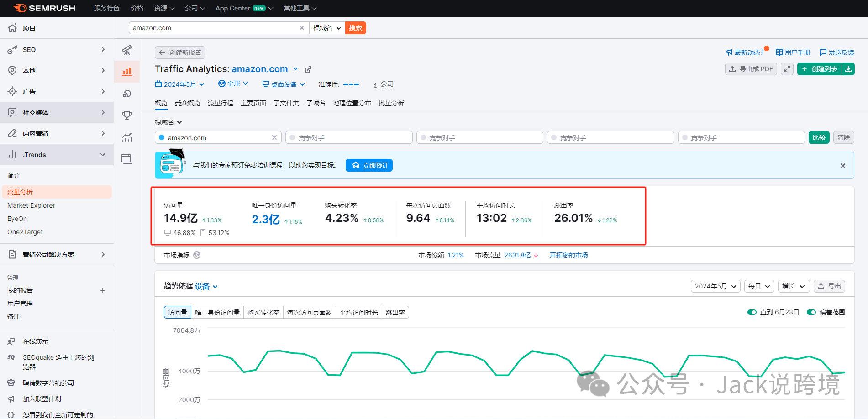Viewport: 868px width, 419px height.
Task: Open the trophy icon in icon sidebar
Action: point(127,115)
